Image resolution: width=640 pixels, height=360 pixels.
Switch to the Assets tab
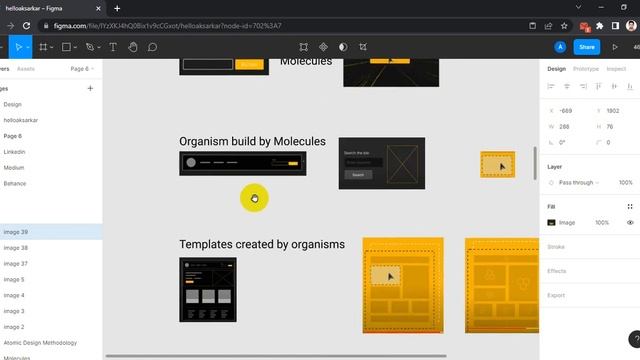[x=26, y=69]
